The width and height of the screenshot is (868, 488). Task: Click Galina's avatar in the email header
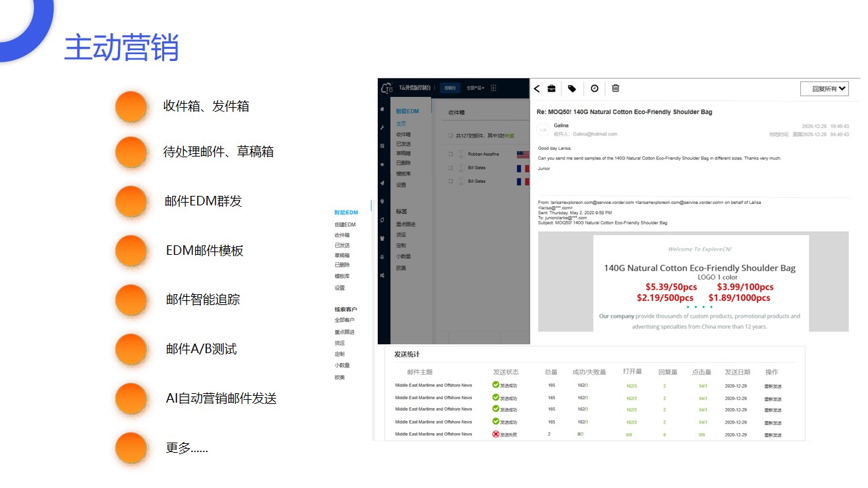(x=542, y=129)
